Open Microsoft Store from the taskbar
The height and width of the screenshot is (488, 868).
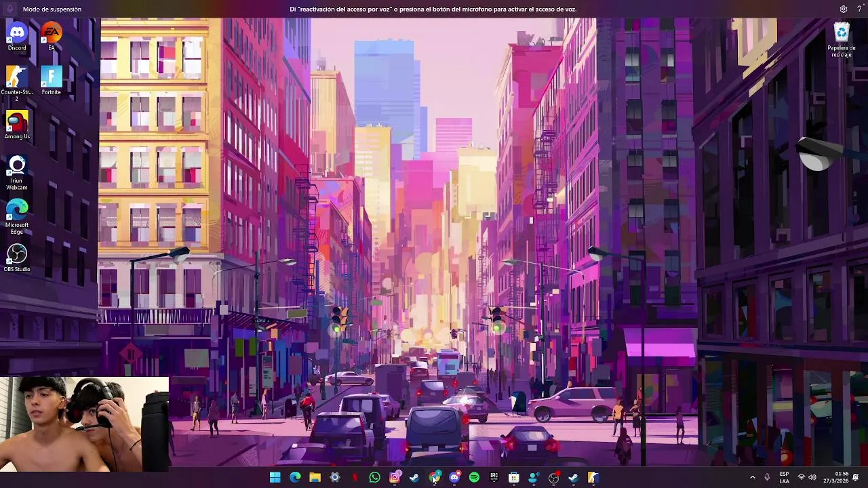pos(514,478)
